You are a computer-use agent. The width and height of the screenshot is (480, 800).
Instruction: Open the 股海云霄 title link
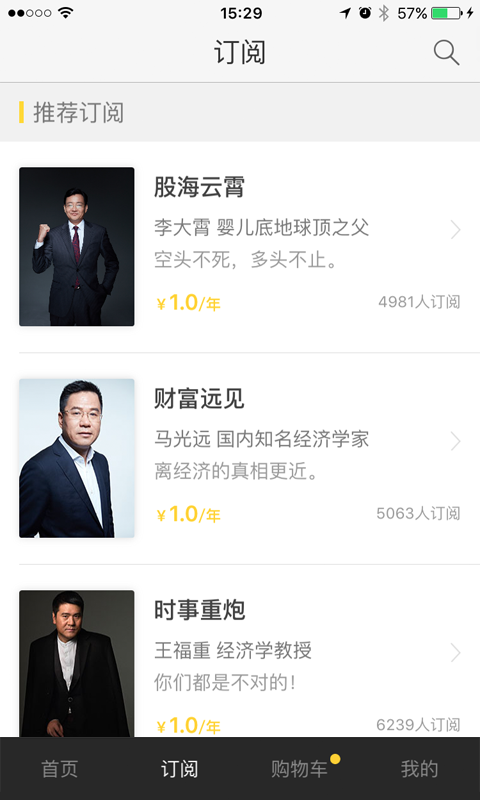coord(199,187)
